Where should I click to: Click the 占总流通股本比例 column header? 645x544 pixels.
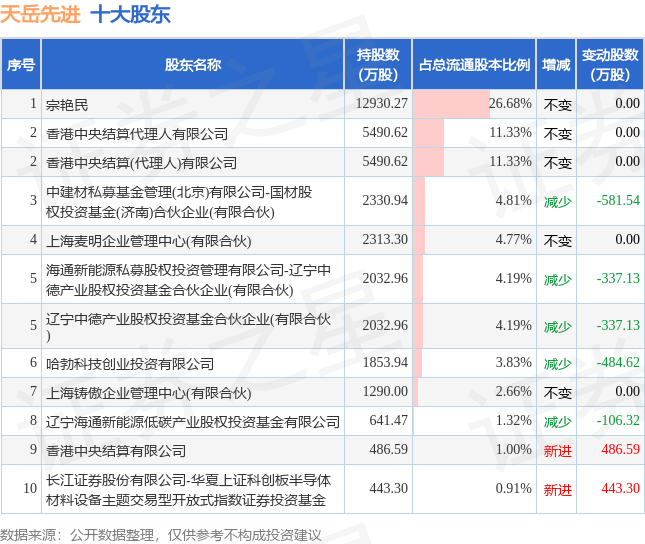coord(474,64)
